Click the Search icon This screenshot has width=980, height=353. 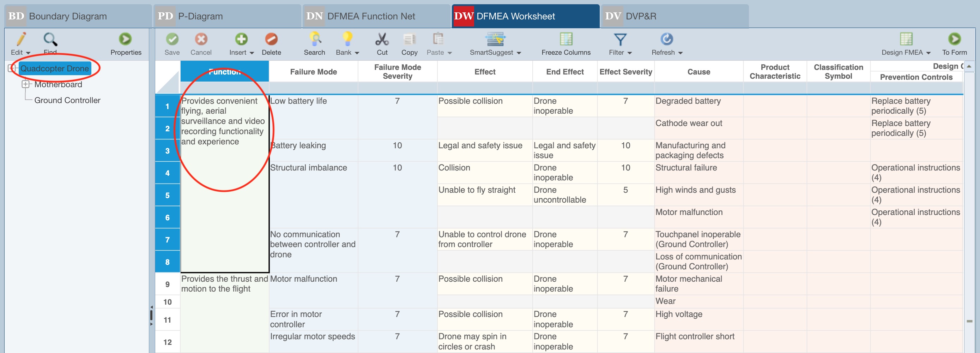point(314,39)
